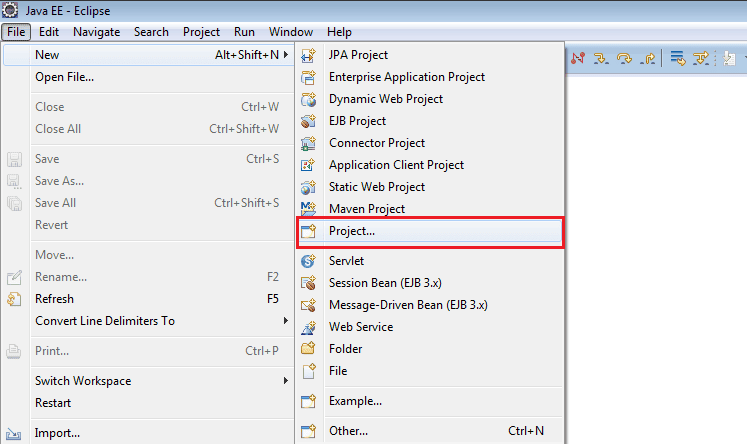Click the Step Into toolbar icon
The height and width of the screenshot is (444, 747).
[x=601, y=58]
